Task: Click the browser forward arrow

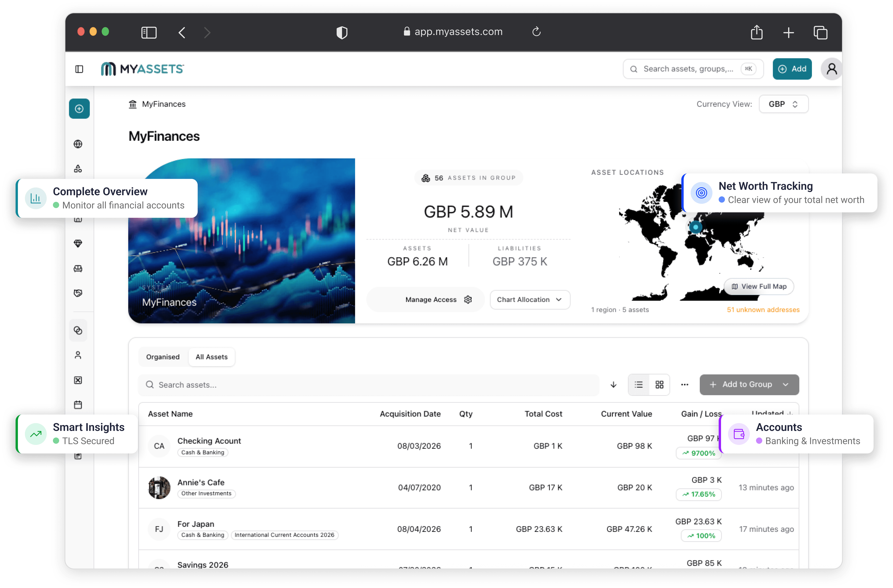Action: [207, 33]
